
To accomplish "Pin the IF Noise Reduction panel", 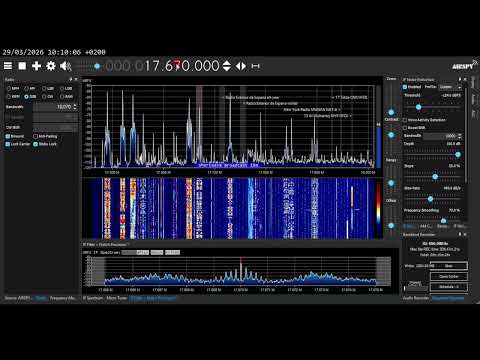I will point(460,79).
